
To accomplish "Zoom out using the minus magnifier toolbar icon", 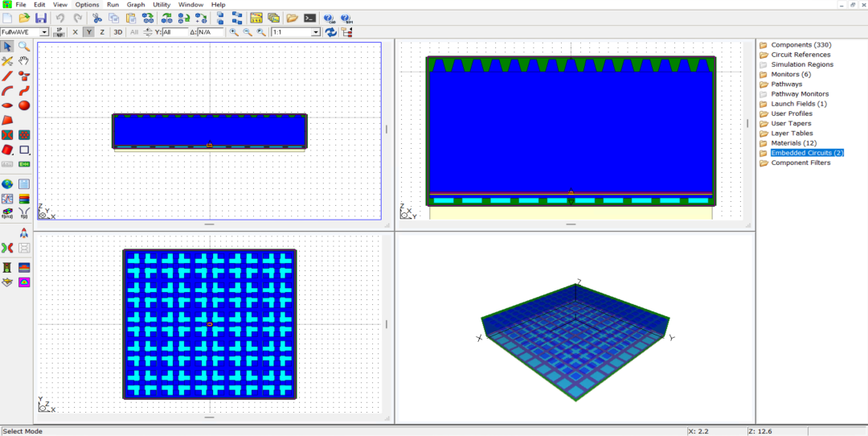I will click(248, 32).
